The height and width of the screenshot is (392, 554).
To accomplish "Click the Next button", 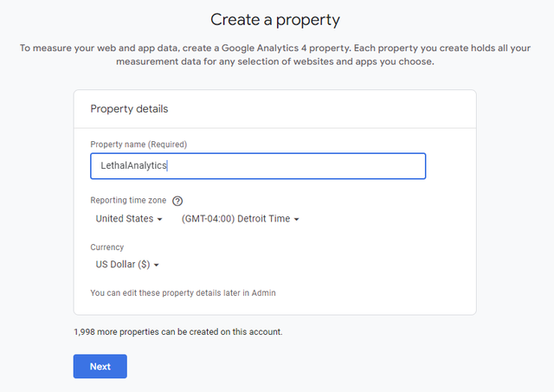I will [x=100, y=366].
